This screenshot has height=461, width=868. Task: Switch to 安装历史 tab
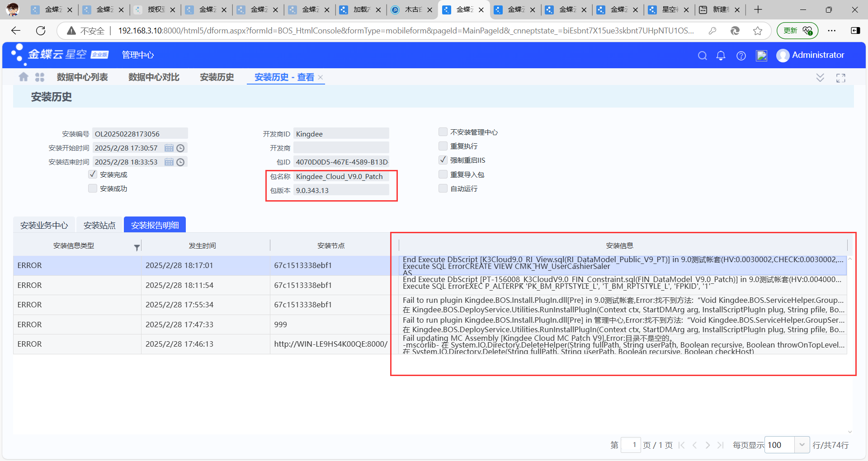[217, 77]
